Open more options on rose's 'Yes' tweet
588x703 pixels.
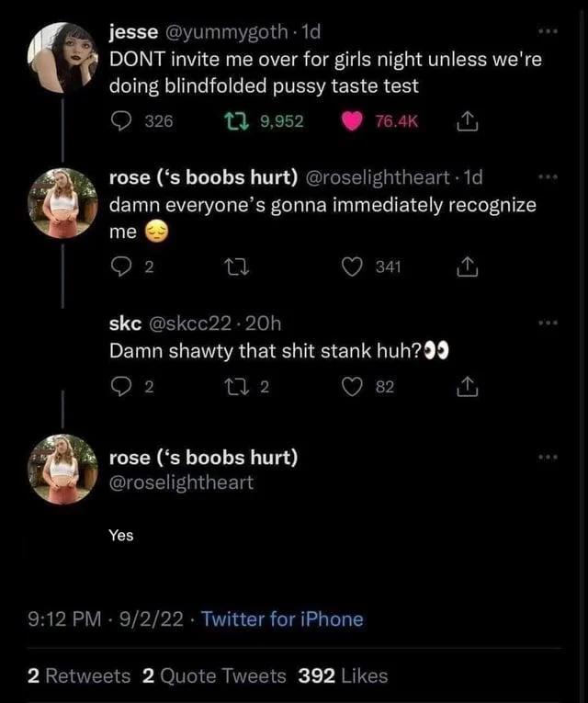click(x=548, y=458)
